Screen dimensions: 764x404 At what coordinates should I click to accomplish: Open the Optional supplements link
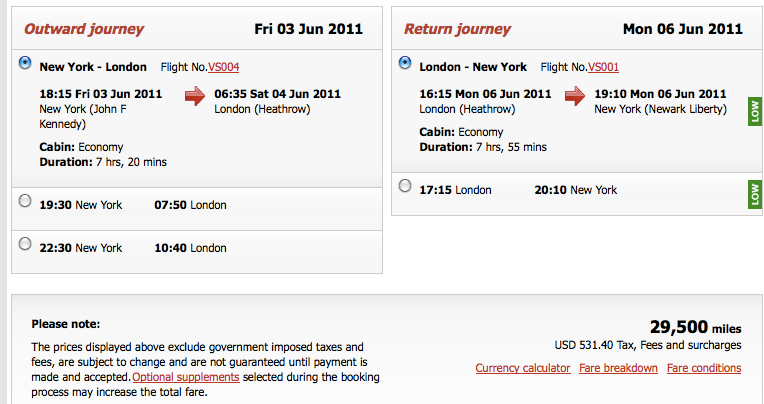pyautogui.click(x=186, y=377)
